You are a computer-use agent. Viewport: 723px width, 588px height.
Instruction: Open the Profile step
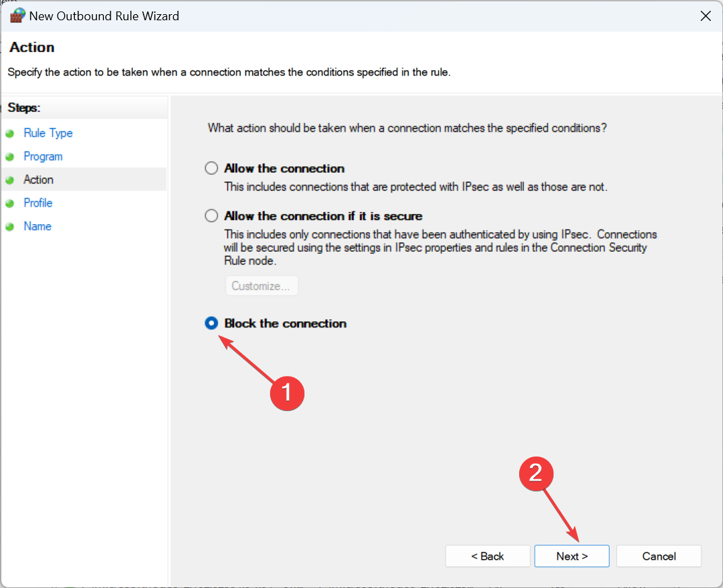[38, 203]
